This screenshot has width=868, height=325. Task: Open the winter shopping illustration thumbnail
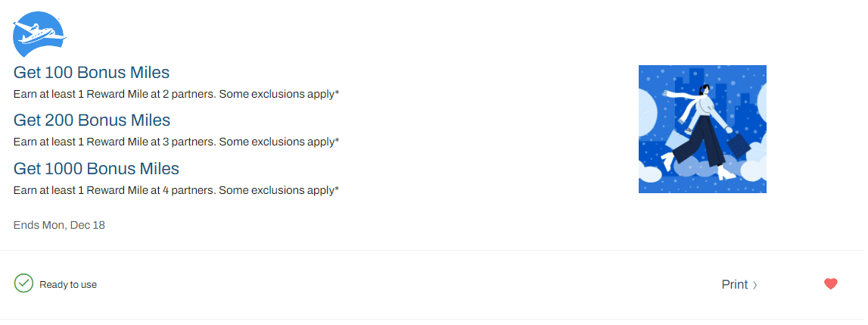(x=702, y=129)
